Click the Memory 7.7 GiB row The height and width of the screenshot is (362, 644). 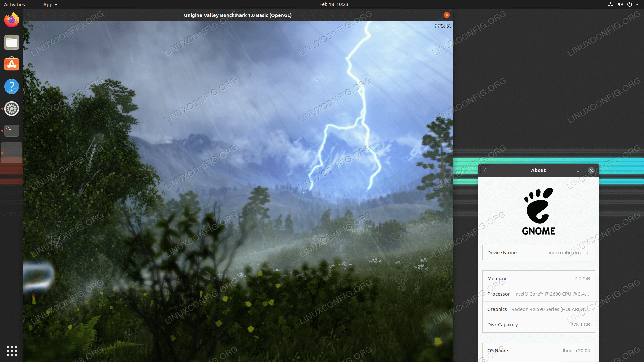(x=538, y=279)
